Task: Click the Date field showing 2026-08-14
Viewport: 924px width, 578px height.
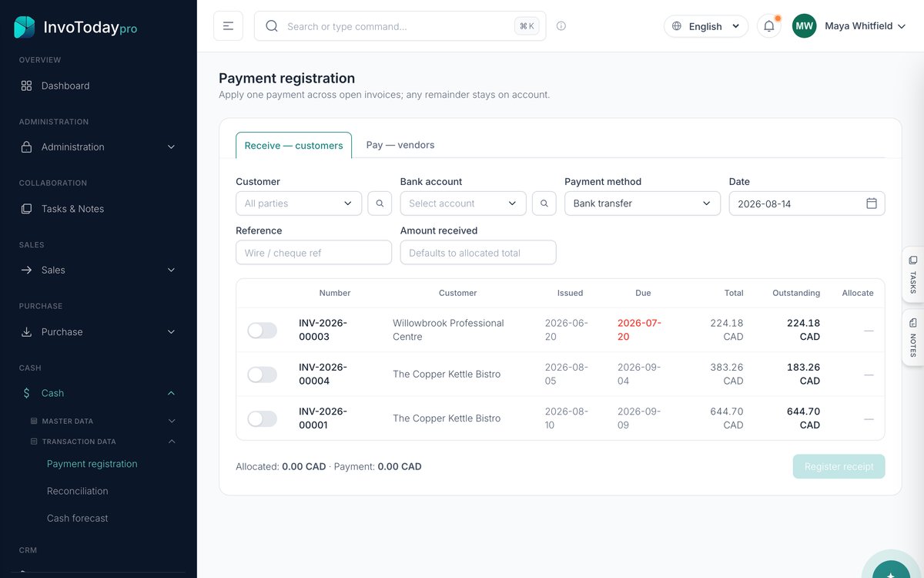Action: pyautogui.click(x=807, y=203)
